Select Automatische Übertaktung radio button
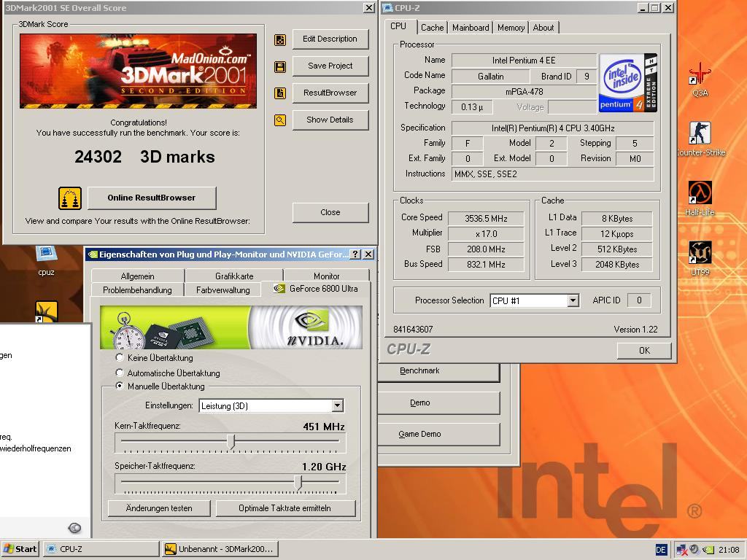Image resolution: width=747 pixels, height=560 pixels. click(120, 373)
